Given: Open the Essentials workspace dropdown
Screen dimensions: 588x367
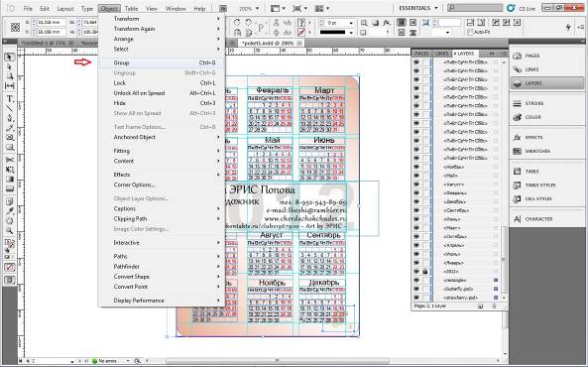Looking at the screenshot, I should click(417, 8).
